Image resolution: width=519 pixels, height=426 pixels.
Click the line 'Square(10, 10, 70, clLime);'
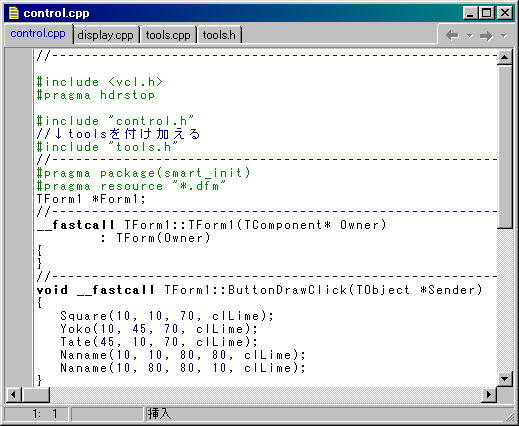pyautogui.click(x=167, y=316)
